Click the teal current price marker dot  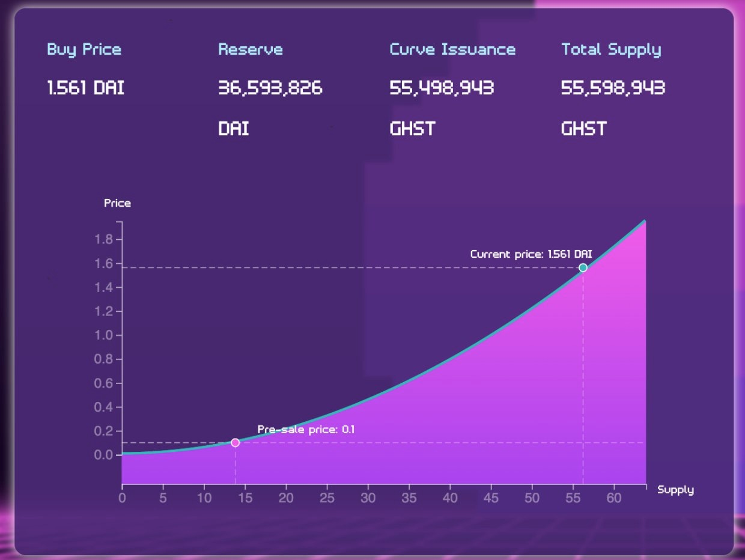click(x=583, y=267)
